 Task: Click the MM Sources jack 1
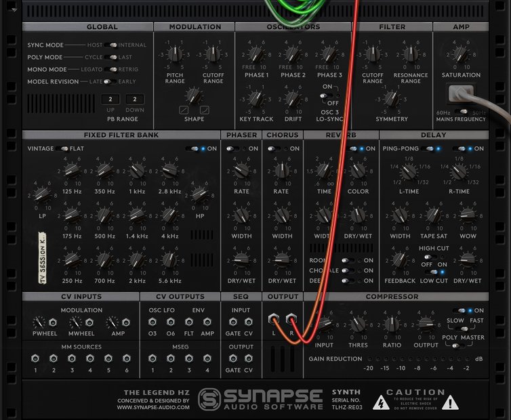pyautogui.click(x=35, y=359)
